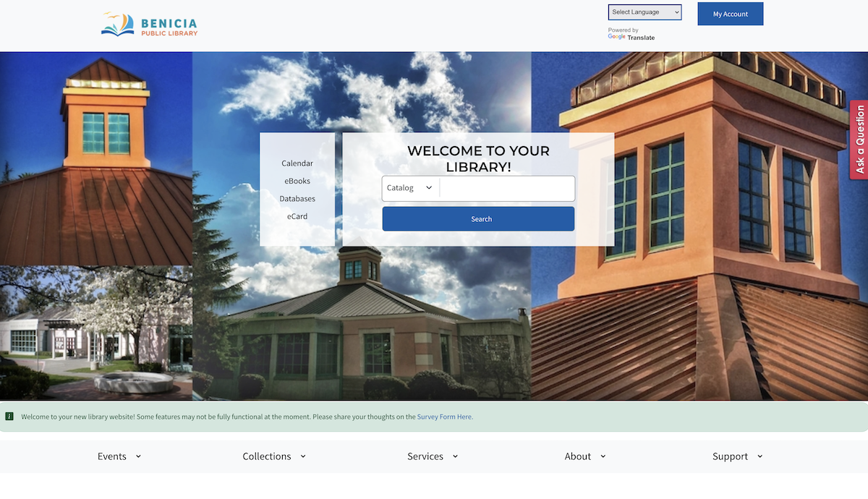The width and height of the screenshot is (868, 499).
Task: Open the Catalog search type dropdown
Action: click(409, 188)
